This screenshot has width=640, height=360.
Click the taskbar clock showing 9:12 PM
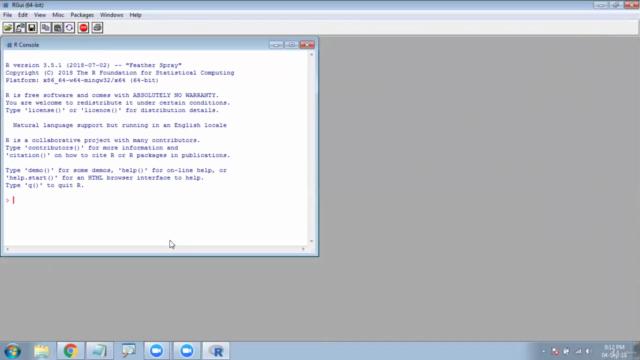(614, 351)
